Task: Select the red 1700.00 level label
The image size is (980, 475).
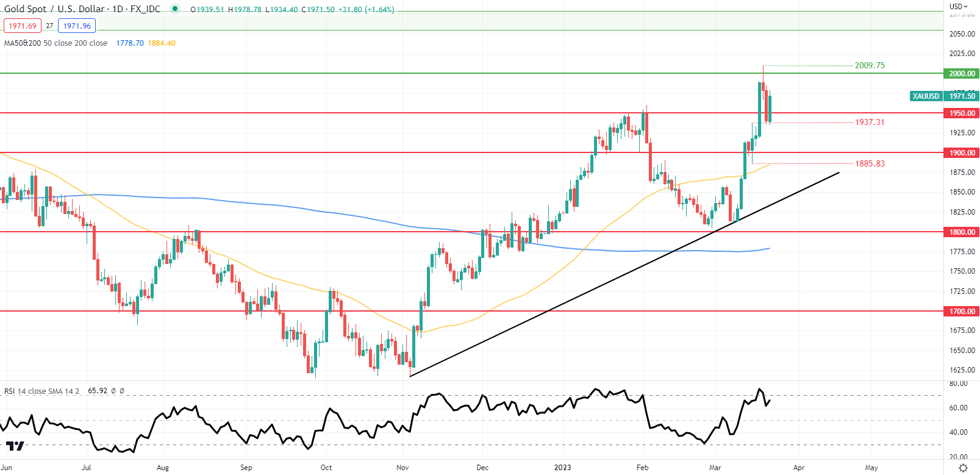Action: (962, 311)
